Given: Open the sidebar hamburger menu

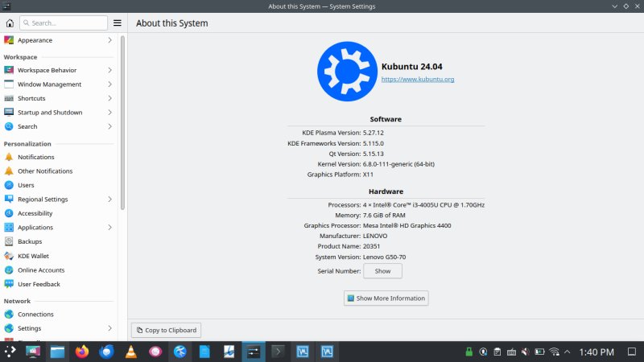Looking at the screenshot, I should pyautogui.click(x=117, y=23).
